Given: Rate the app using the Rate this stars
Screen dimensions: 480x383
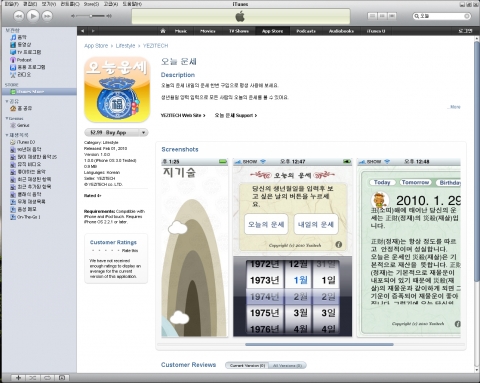Looking at the screenshot, I should (x=105, y=251).
